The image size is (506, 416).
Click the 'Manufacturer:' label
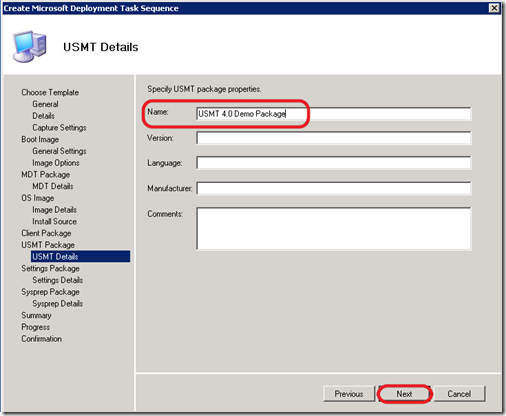coord(170,188)
